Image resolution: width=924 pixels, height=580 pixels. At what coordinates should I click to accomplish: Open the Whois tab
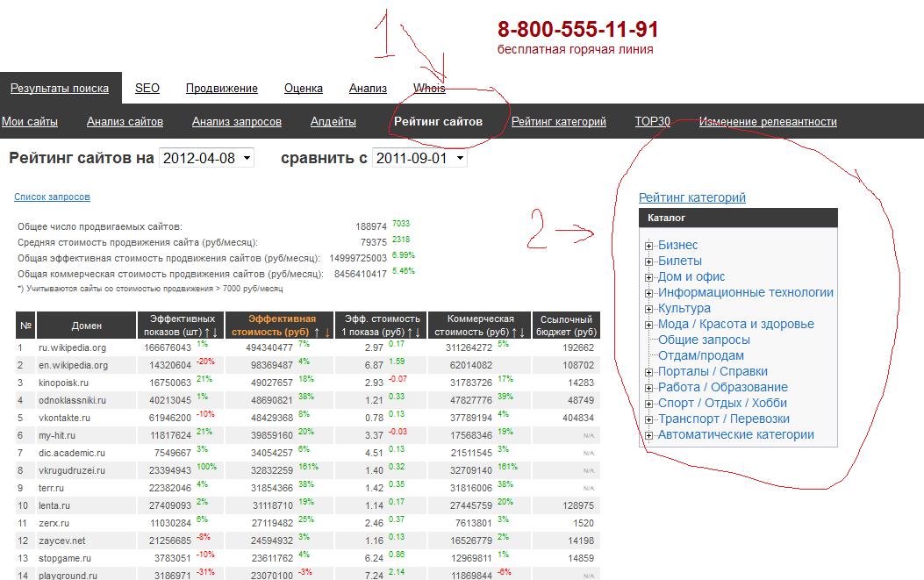coord(429,89)
